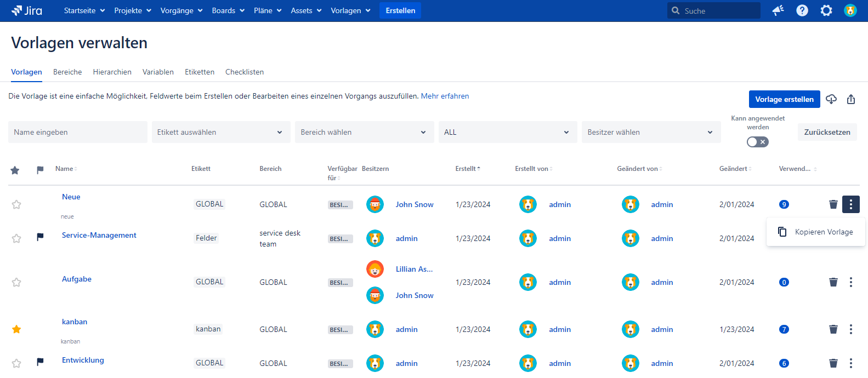
Task: Click the import templates cloud icon
Action: pos(831,99)
